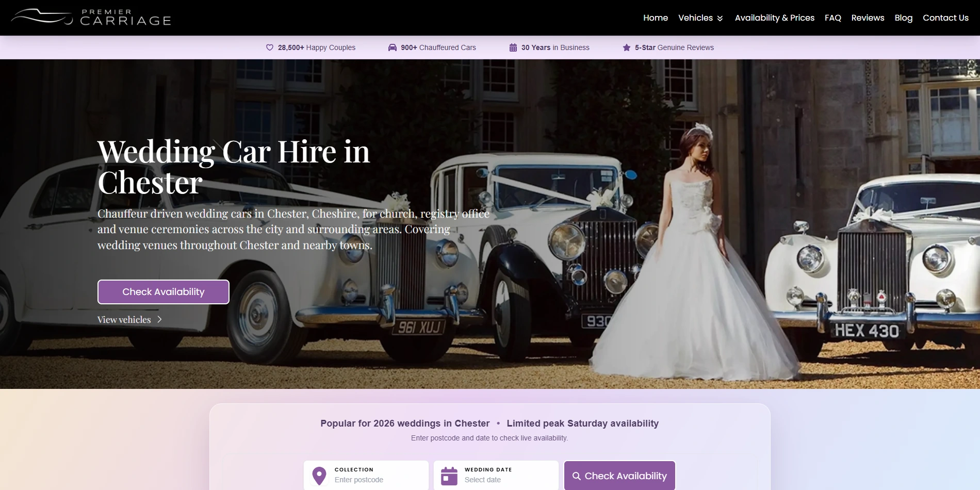Open the Home menu item
Screen dimensions: 980x490
656,18
